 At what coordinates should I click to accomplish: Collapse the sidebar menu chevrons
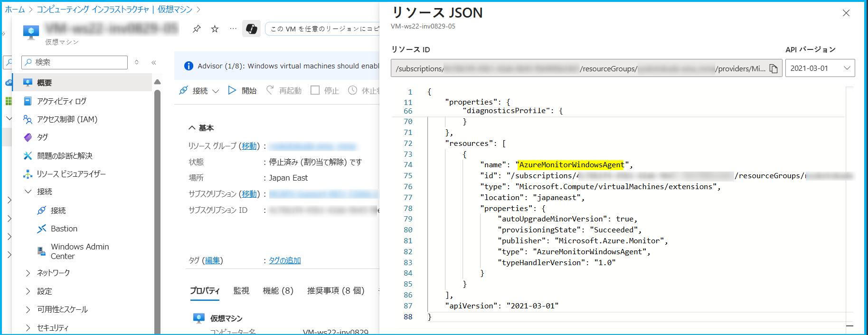pyautogui.click(x=154, y=62)
